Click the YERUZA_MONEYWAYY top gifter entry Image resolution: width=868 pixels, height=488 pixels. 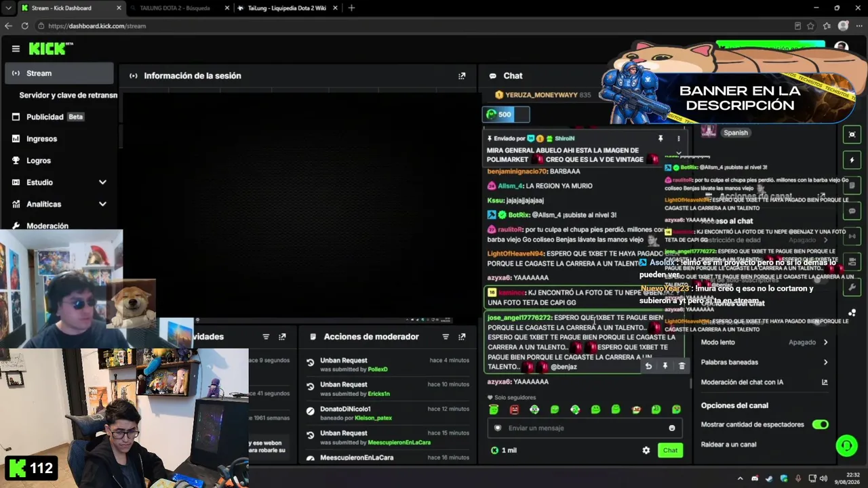(543, 95)
